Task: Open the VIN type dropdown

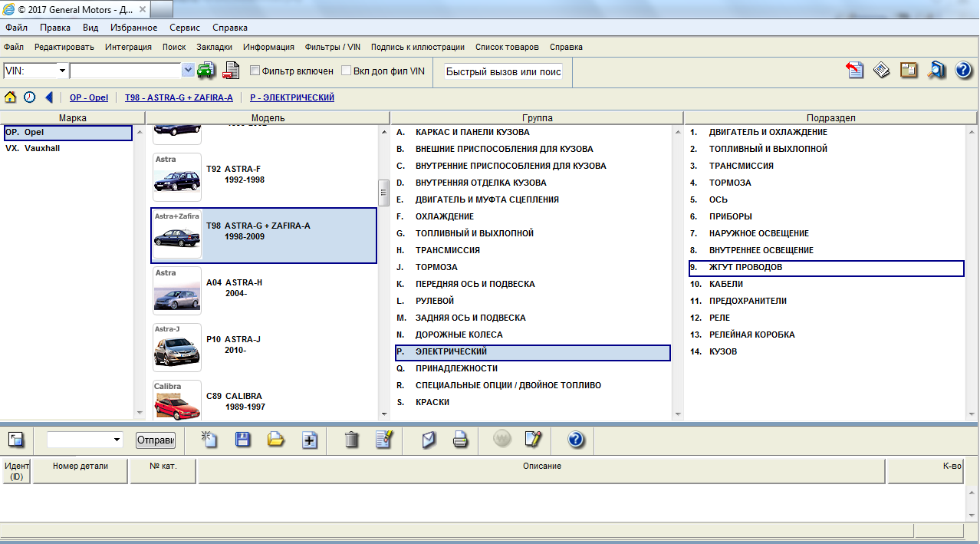Action: pyautogui.click(x=61, y=71)
